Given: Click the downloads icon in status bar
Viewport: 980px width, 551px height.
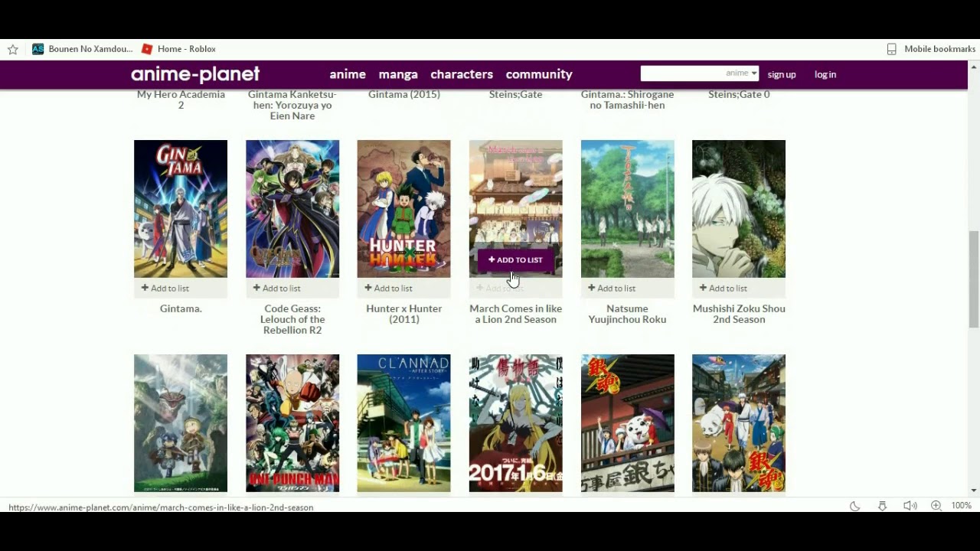Looking at the screenshot, I should [882, 506].
